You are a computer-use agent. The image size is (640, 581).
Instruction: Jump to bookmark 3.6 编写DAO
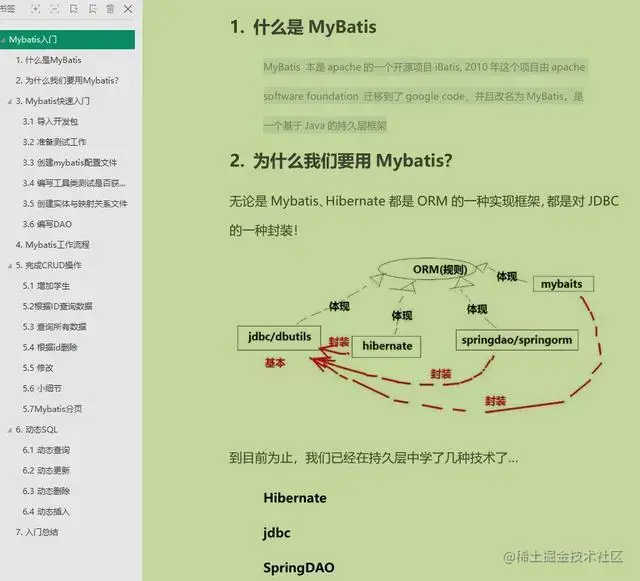[x=47, y=224]
